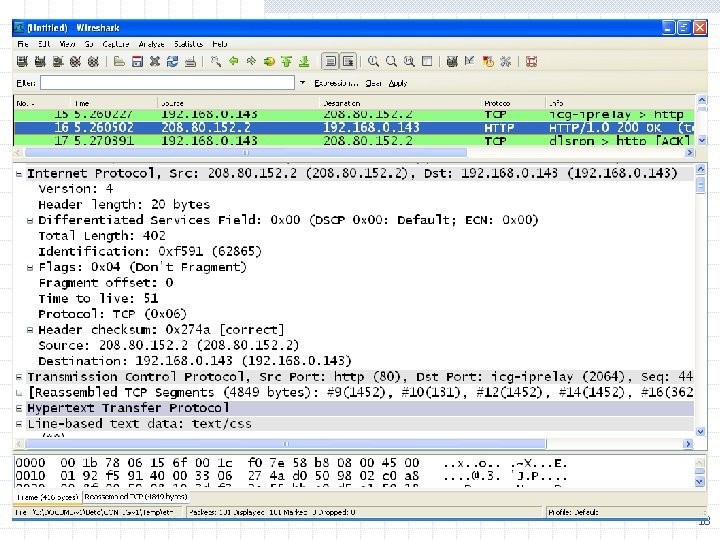Switch to Reassembled TCP bytes tab
The image size is (720, 540).
pyautogui.click(x=135, y=497)
